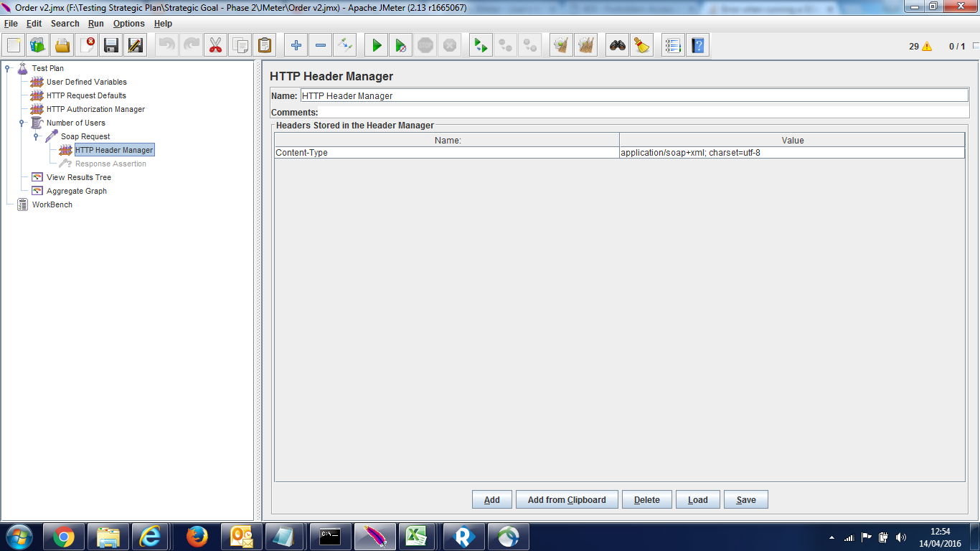Click the Comments input field
Screen dimensions: 980x551
click(644, 112)
